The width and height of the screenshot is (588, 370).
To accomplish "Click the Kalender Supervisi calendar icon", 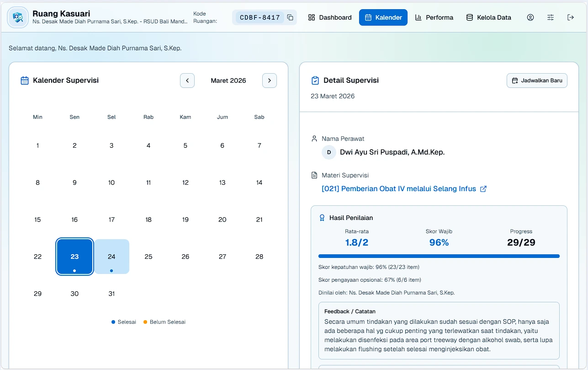I will coord(25,80).
